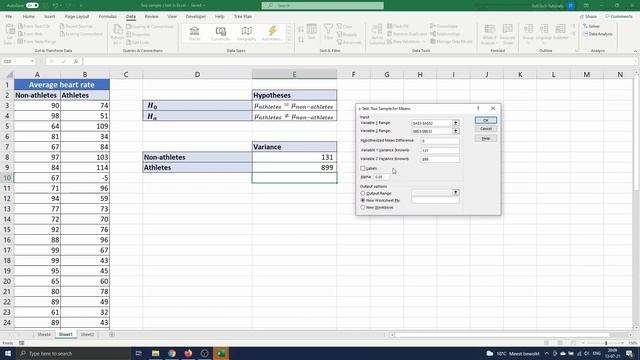Switch to the Formulas ribbon tab
Screen dimensions: 640x360
click(107, 16)
